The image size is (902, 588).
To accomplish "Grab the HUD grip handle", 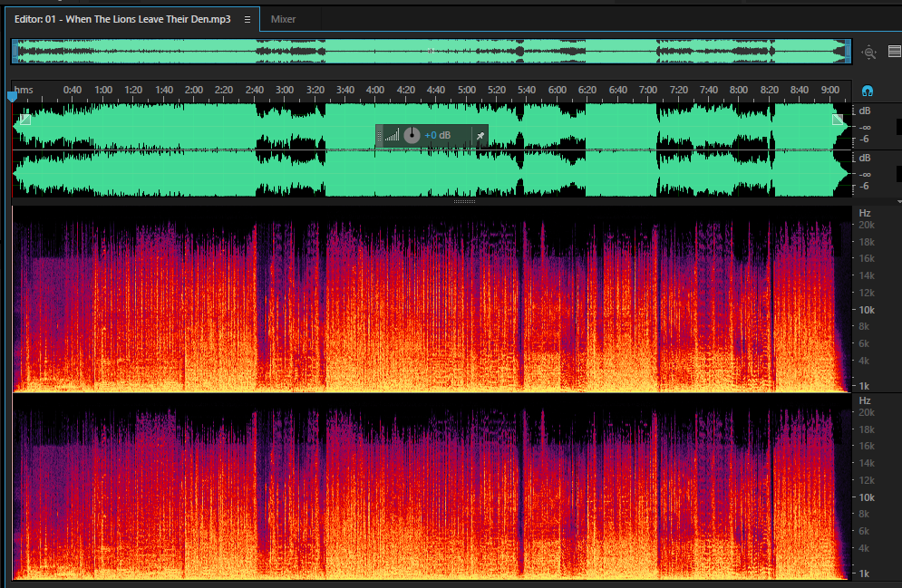I will [379, 136].
